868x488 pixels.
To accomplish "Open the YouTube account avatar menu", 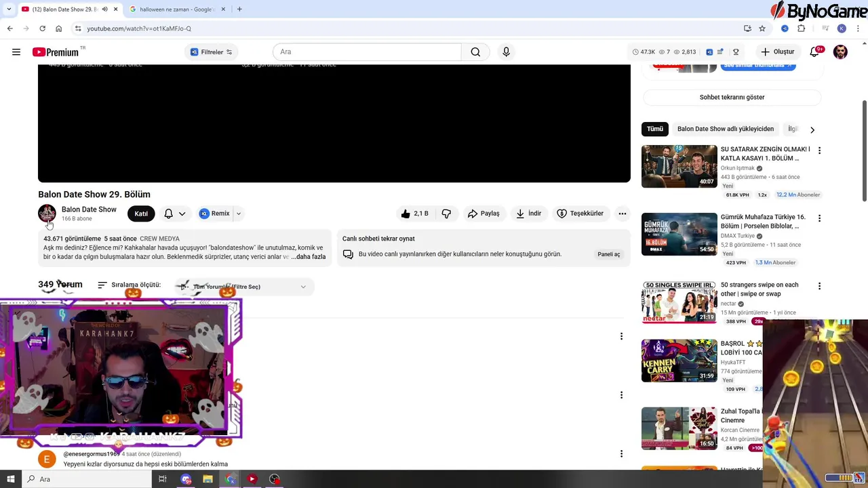I will coord(841,52).
